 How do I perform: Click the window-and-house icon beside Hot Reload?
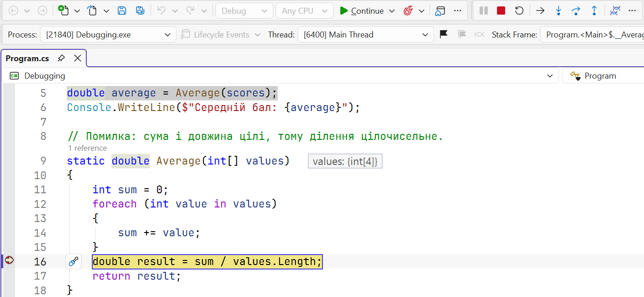440,11
